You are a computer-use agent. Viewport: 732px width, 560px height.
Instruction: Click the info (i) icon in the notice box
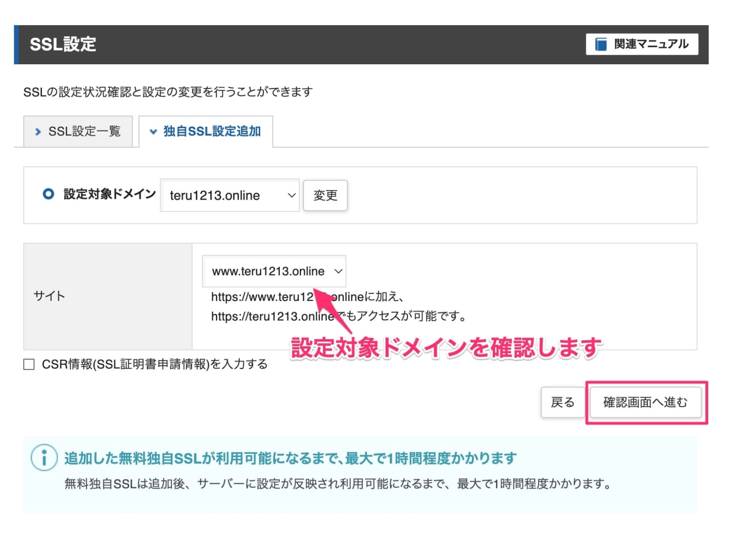click(43, 459)
